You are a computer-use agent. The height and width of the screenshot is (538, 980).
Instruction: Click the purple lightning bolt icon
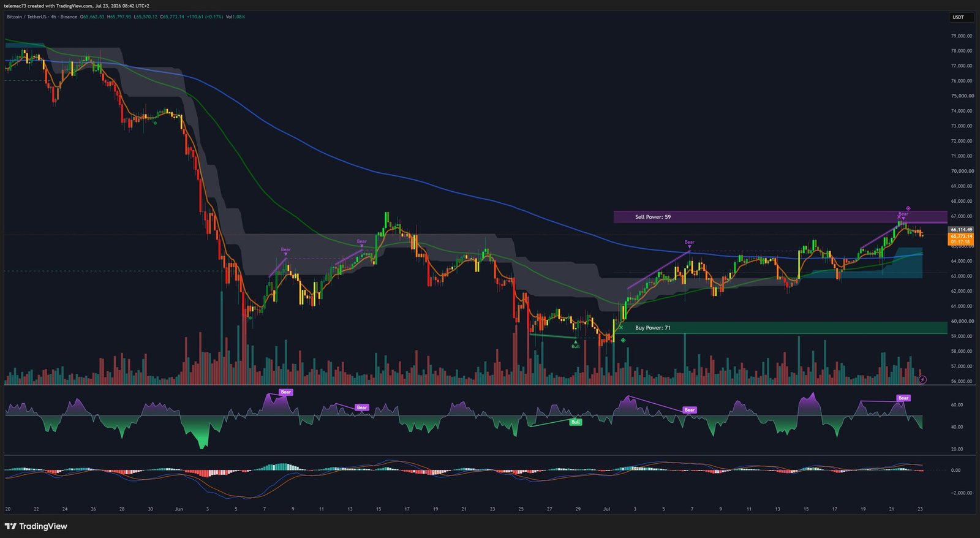tap(922, 380)
